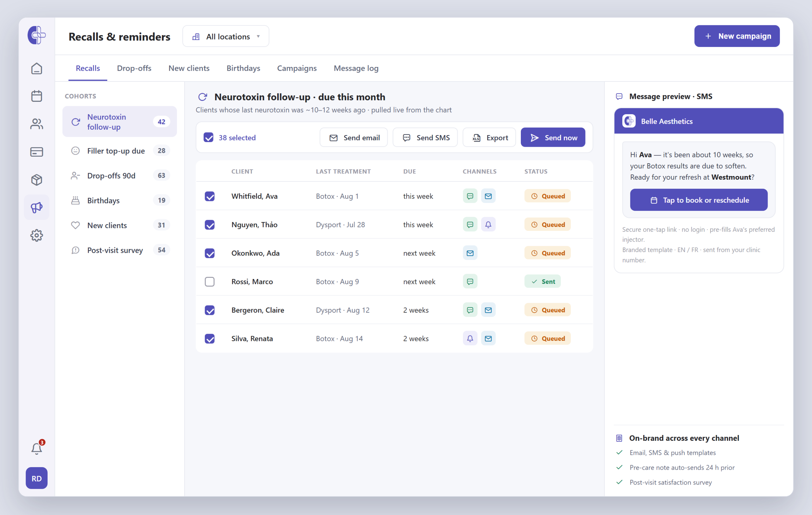Click the SMS channel icon for Whitfield, Ava
This screenshot has height=515, width=812.
(x=470, y=196)
